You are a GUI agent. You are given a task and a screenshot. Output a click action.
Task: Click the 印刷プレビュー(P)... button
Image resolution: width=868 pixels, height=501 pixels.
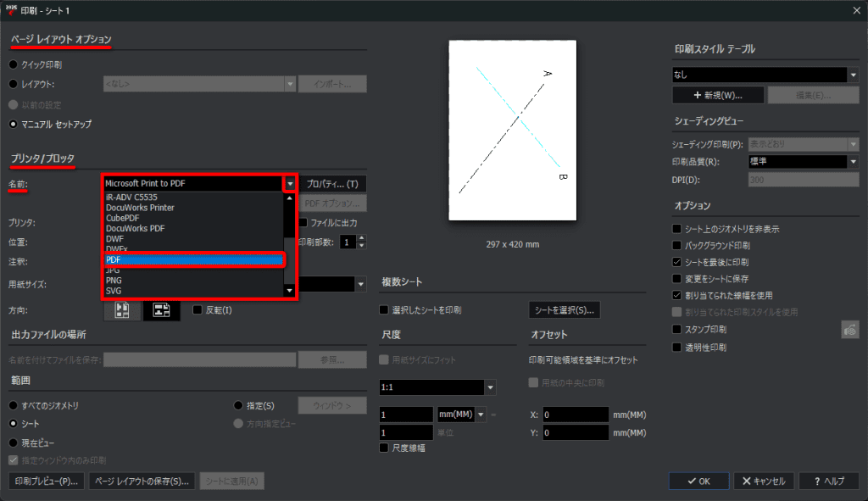[47, 481]
